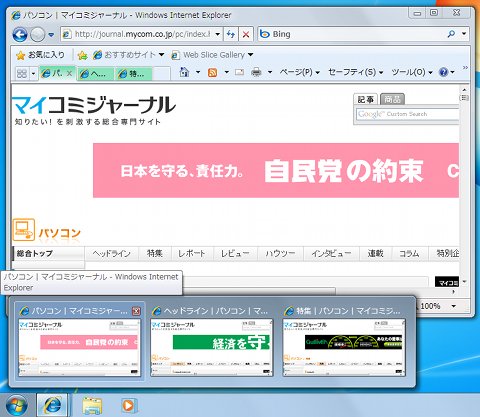Click the パソコン category icon
Screen dimensions: 480x417
23,230
